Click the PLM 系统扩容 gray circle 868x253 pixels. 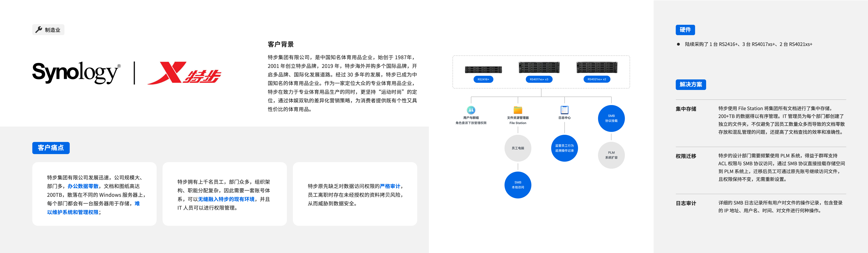click(x=611, y=155)
